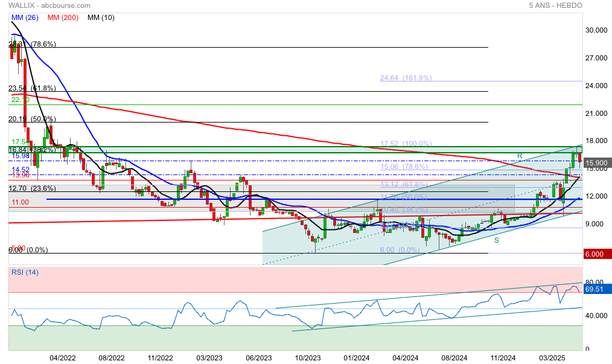Click the 28.37 (78.6%) Fibonacci label

coord(32,44)
